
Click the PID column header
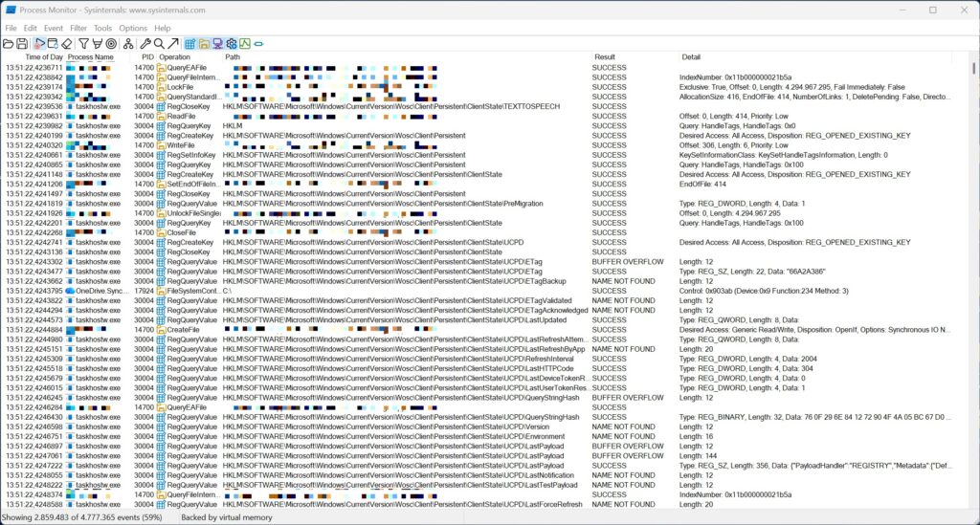pyautogui.click(x=147, y=56)
